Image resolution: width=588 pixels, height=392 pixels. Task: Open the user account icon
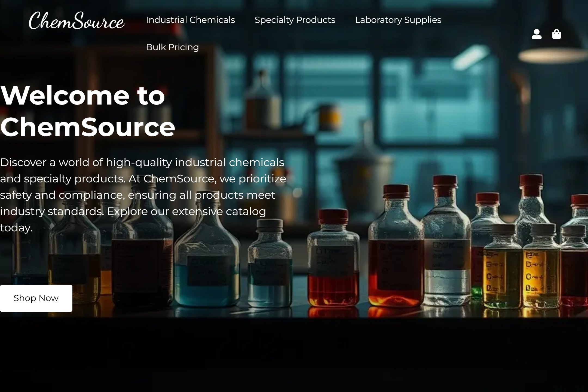[x=537, y=34]
